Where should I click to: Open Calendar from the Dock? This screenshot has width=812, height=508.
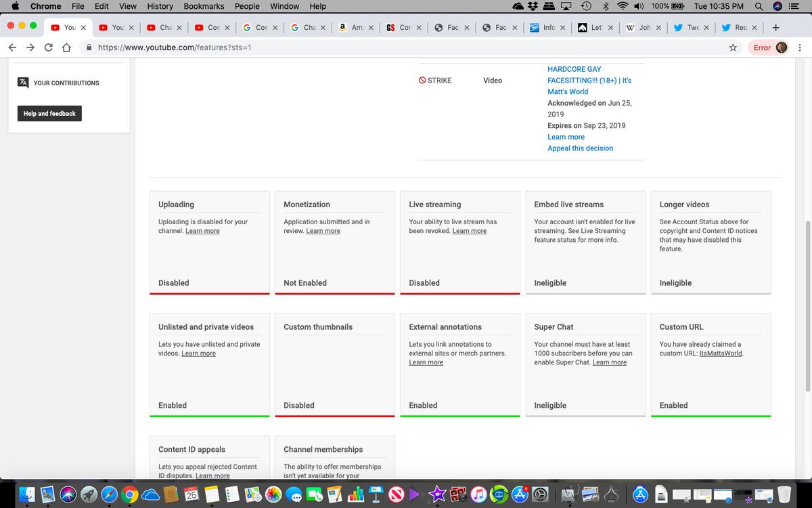[191, 494]
